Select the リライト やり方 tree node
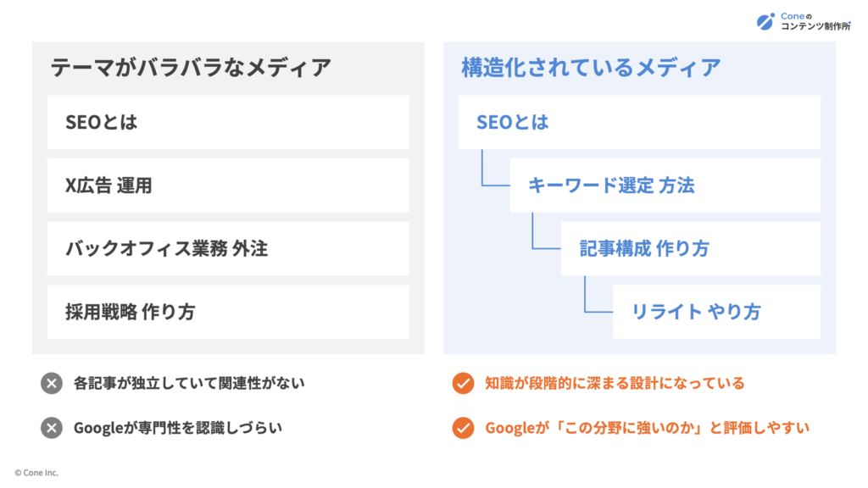The height and width of the screenshot is (488, 868). 717,312
